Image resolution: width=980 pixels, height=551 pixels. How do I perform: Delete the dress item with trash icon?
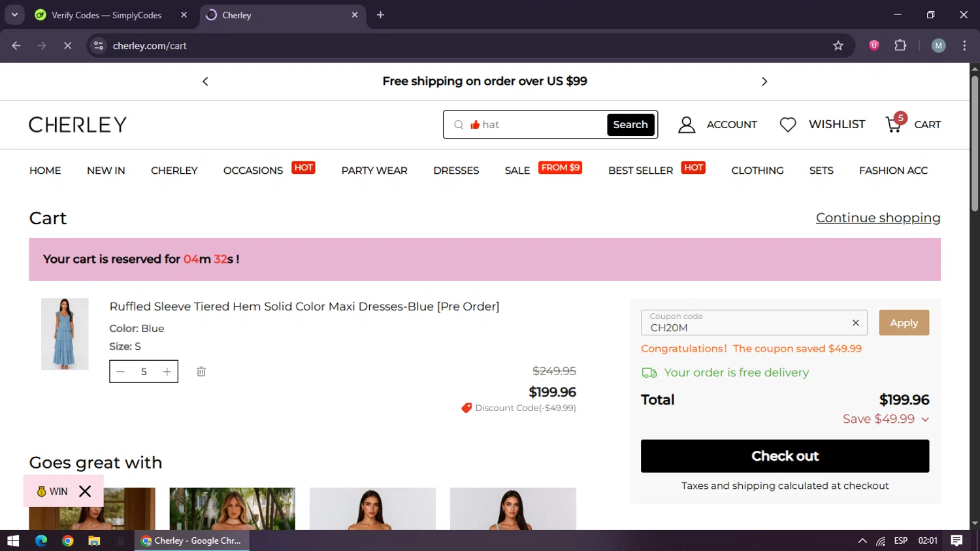(x=201, y=371)
